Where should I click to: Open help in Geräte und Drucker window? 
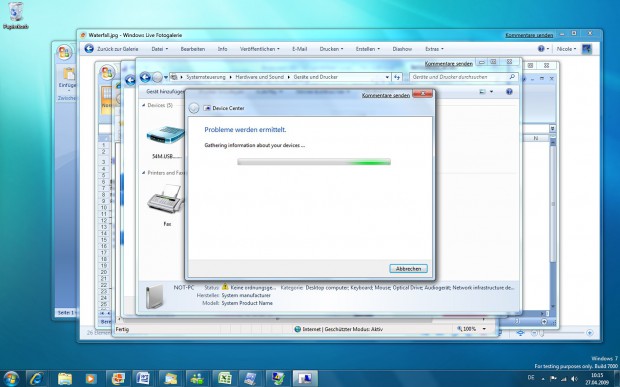pos(509,91)
